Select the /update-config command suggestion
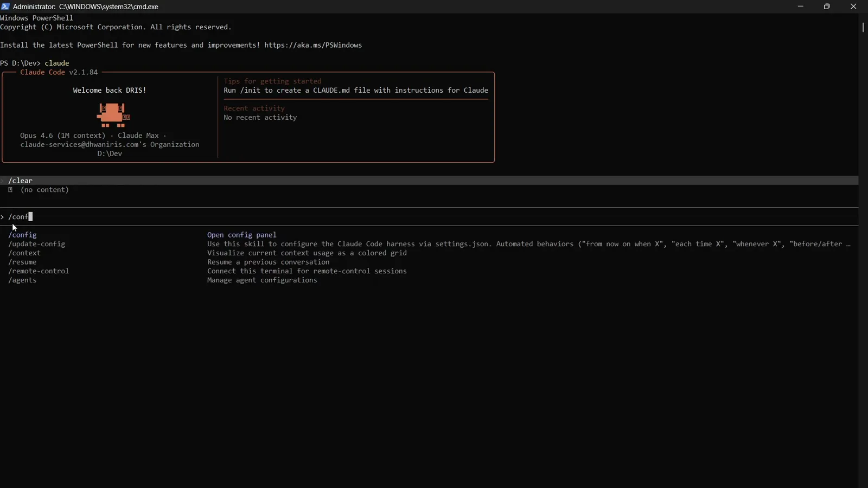Viewport: 868px width, 488px height. pos(37,244)
